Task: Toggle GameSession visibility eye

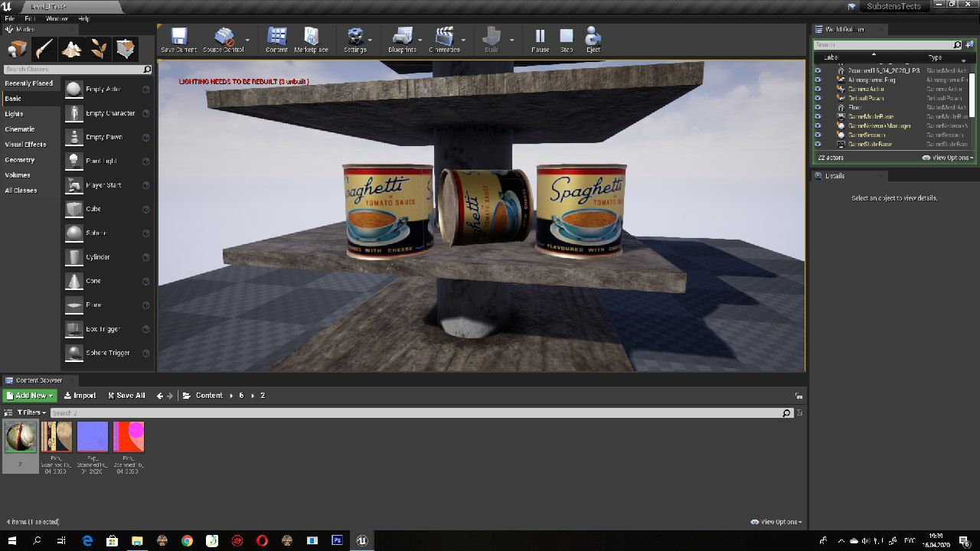Action: [818, 135]
